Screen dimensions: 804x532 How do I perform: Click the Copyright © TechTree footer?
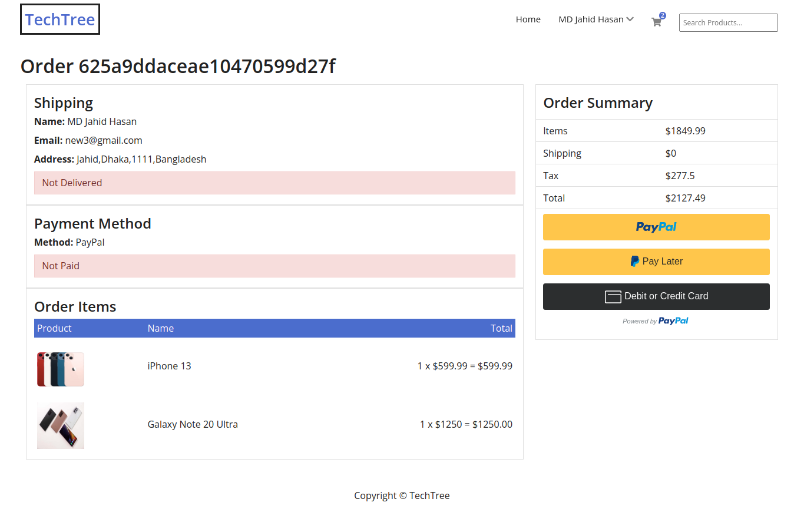click(x=402, y=495)
